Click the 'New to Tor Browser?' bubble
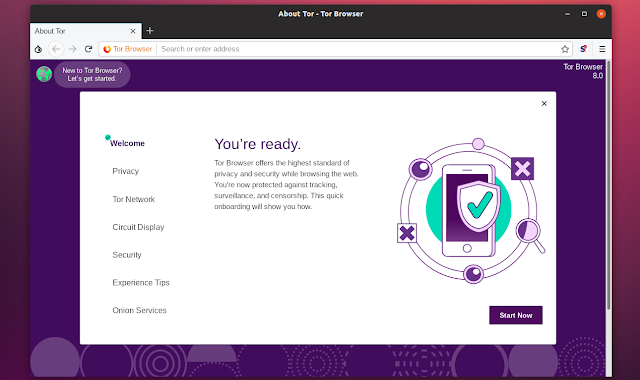The image size is (640, 380). 92,74
